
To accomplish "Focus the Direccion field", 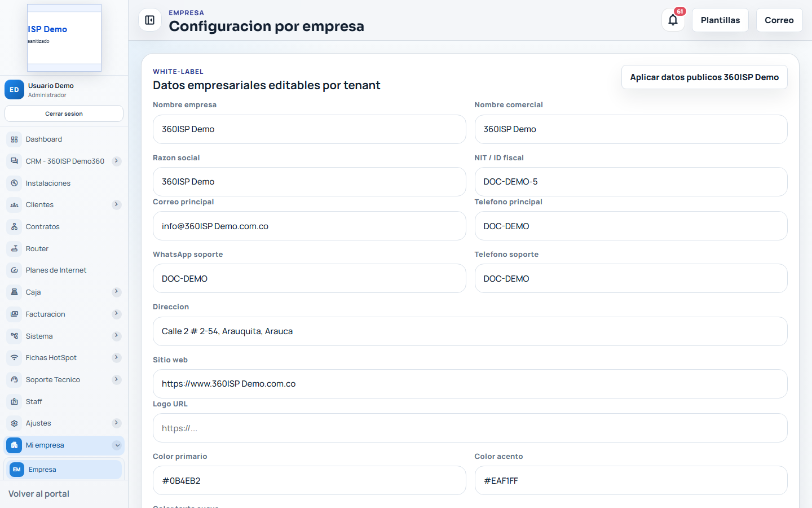I will coord(470,331).
